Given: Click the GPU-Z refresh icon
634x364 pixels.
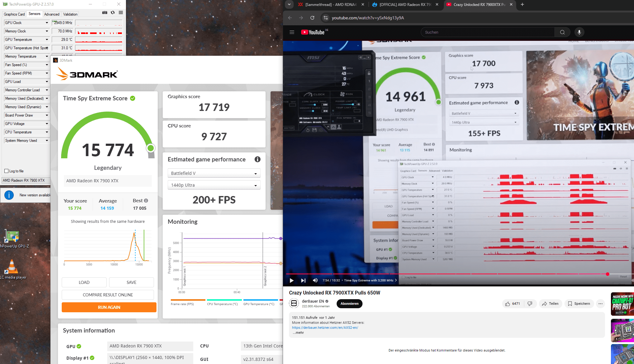Looking at the screenshot, I should click(x=113, y=13).
